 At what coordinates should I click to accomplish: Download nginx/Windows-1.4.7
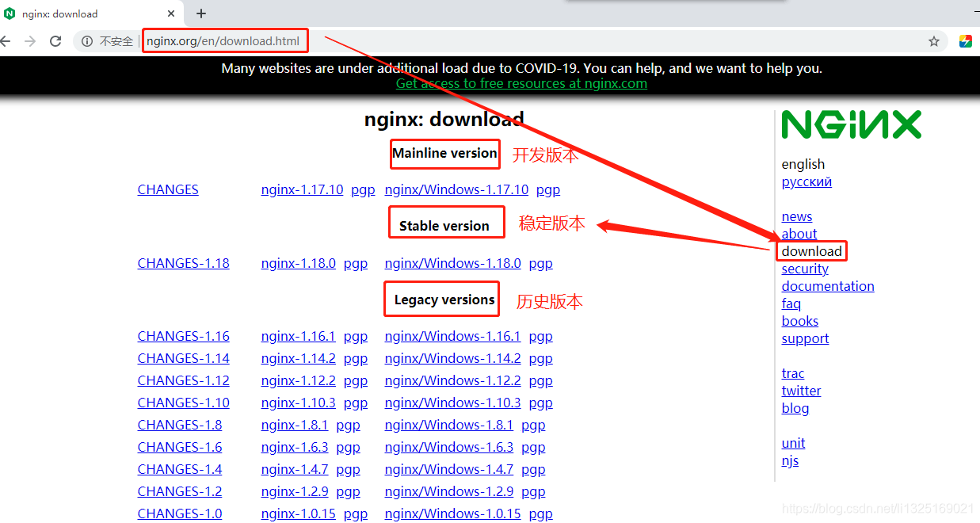[449, 469]
